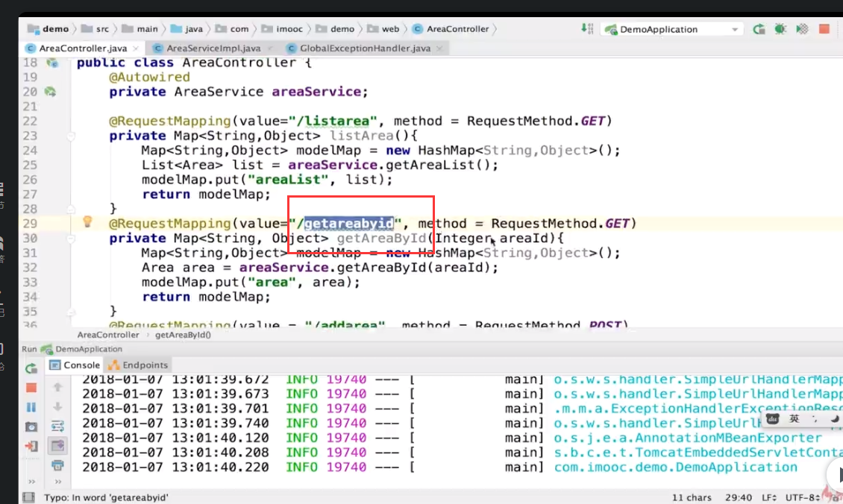Close the AreaServiceImpl.java tab
The height and width of the screenshot is (504, 843).
click(x=270, y=48)
